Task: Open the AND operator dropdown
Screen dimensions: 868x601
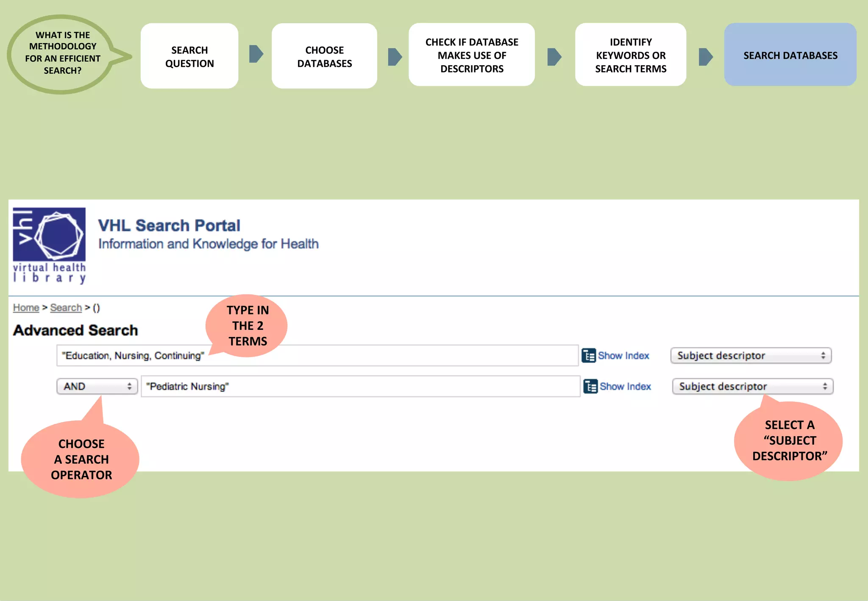Action: click(97, 387)
